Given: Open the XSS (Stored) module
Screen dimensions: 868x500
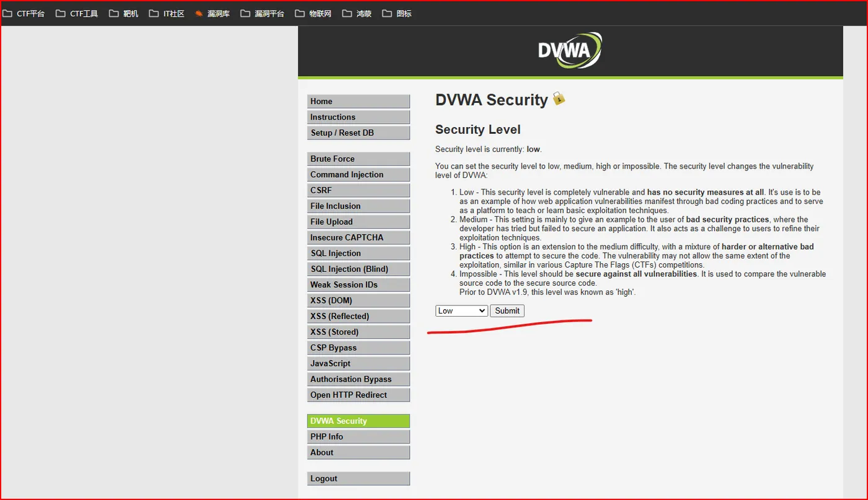Looking at the screenshot, I should pyautogui.click(x=358, y=332).
